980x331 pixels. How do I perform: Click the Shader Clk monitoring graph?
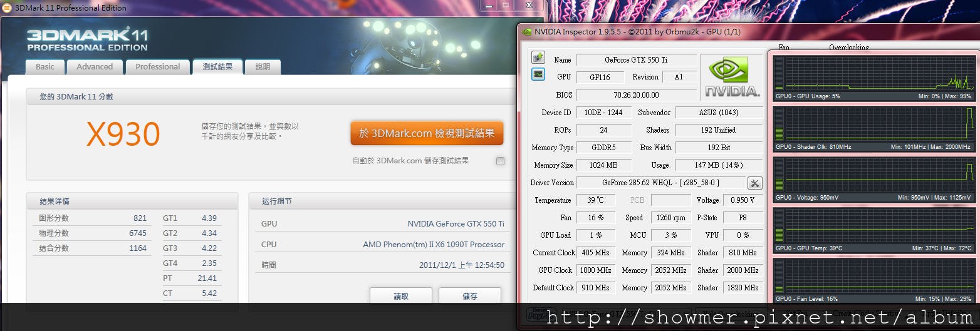(873, 129)
